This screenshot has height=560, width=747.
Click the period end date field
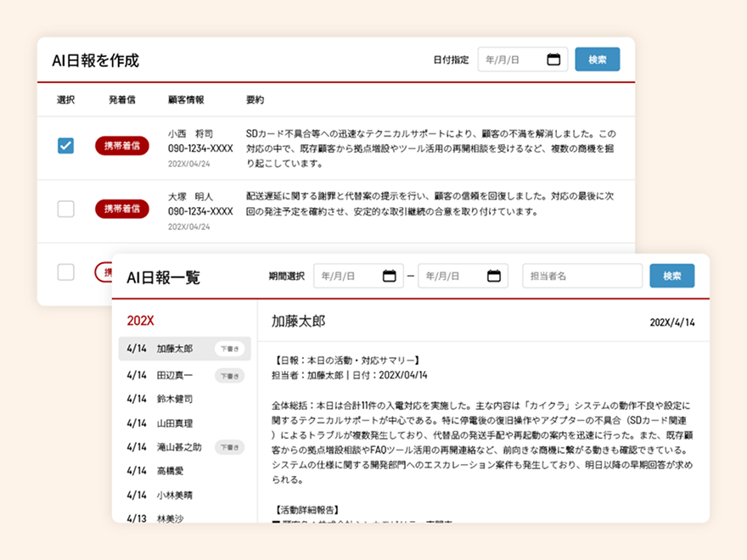pyautogui.click(x=463, y=276)
